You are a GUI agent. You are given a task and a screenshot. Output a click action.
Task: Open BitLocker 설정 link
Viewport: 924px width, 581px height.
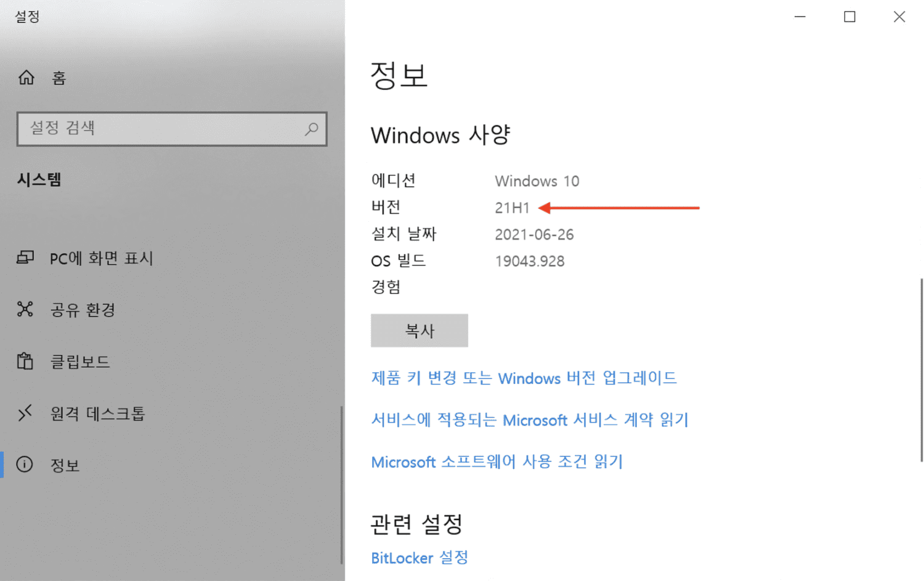pos(419,558)
